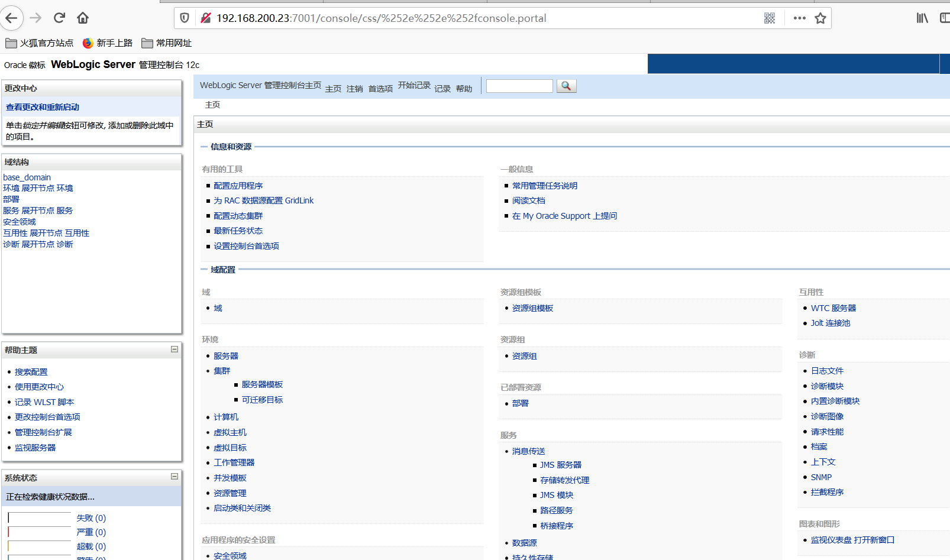Open 部署 in the domain tree
The image size is (950, 560).
(11, 199)
